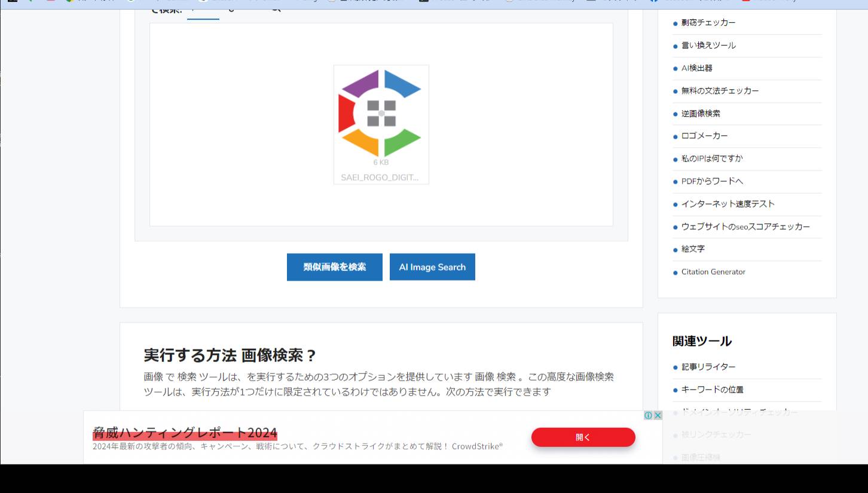Click the 私のIPは何ですか link
Viewport: 868px width, 493px height.
point(712,159)
